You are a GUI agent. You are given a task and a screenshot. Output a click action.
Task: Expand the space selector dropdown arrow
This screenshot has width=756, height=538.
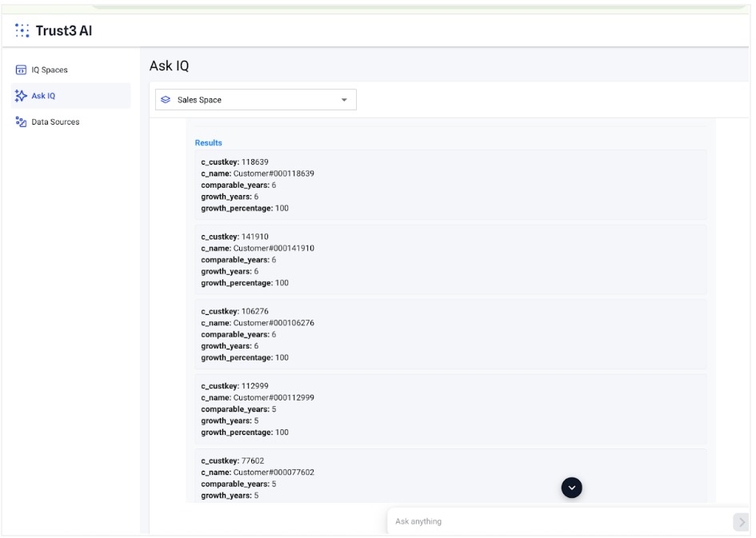tap(344, 100)
